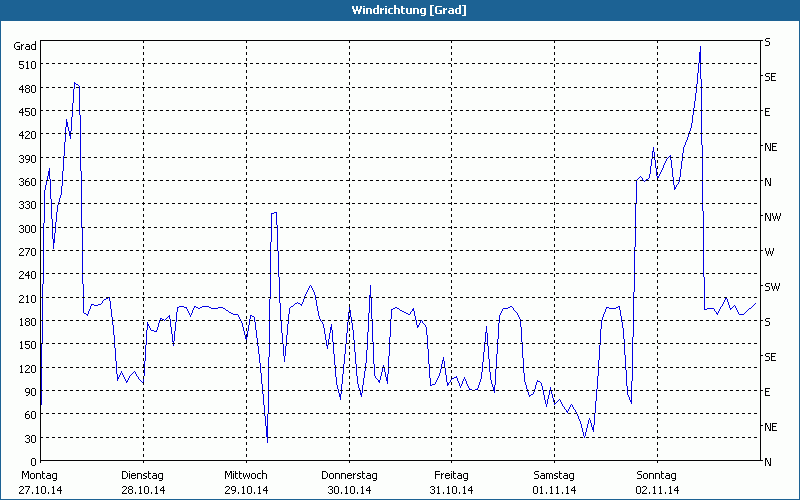Image resolution: width=800 pixels, height=500 pixels.
Task: Select the date '02.11.14'
Action: 658,490
